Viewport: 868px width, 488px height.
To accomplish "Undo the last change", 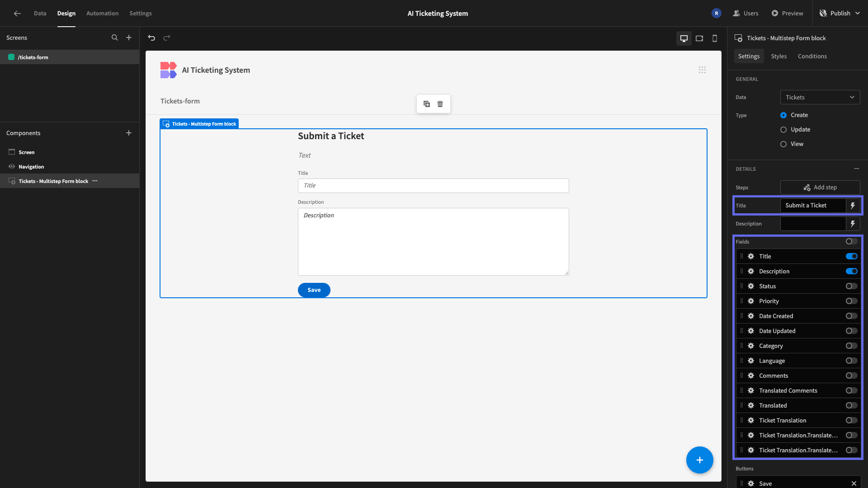I will [151, 38].
